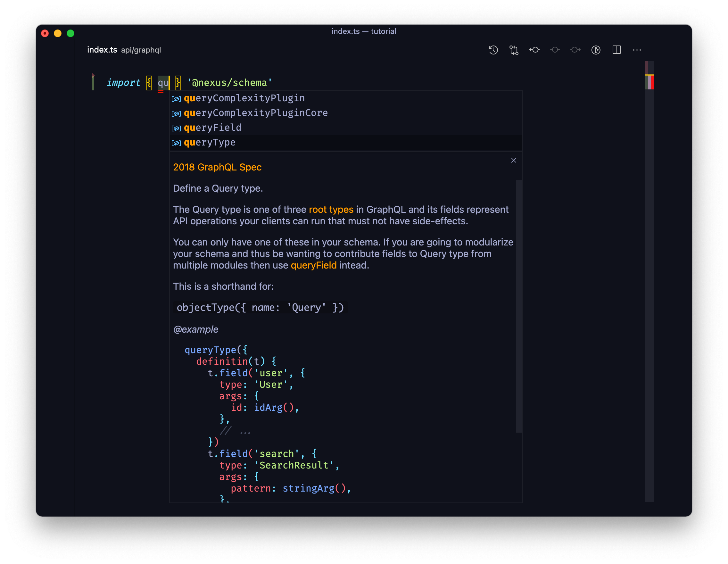Split the editor with the split icon
The image size is (728, 564).
click(x=617, y=50)
